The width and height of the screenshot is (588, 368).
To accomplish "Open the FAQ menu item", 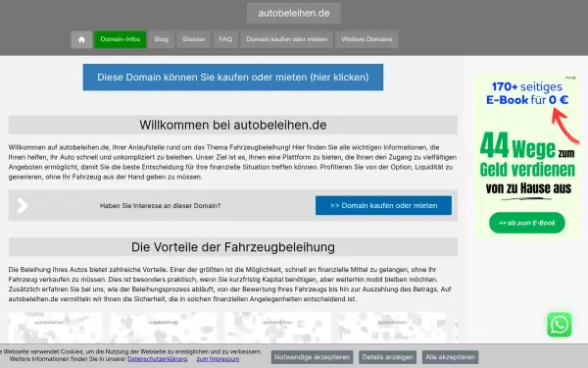I will [225, 39].
